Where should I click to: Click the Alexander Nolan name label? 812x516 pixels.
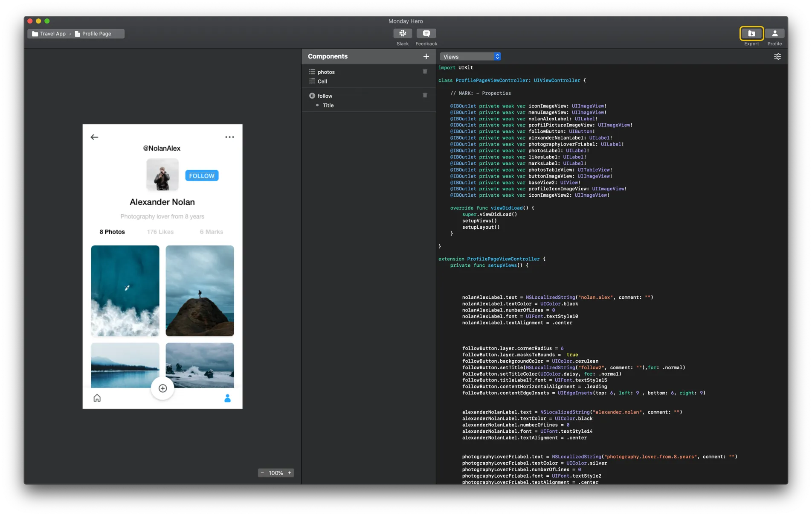click(162, 202)
